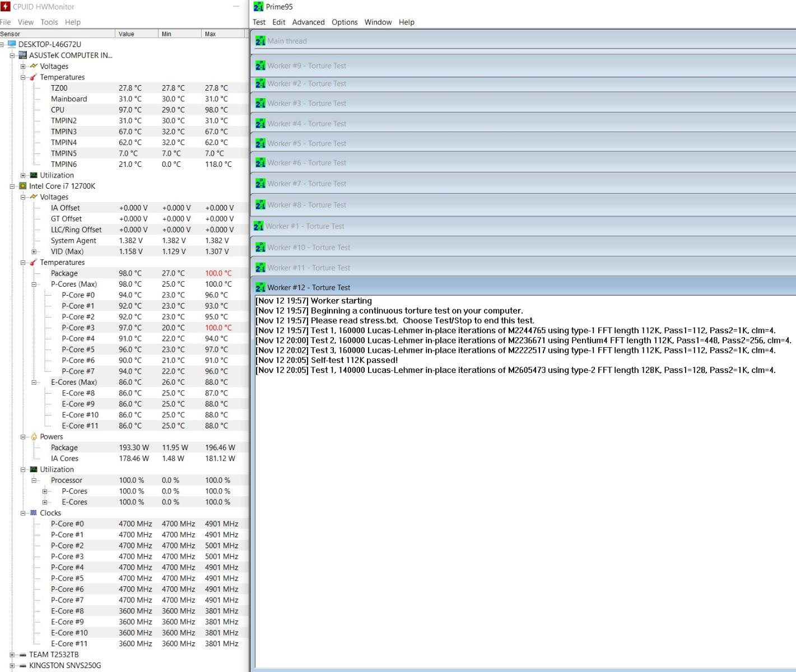Click the Worker #7 window icon
Viewport: 796px width, 672px height.
(260, 184)
